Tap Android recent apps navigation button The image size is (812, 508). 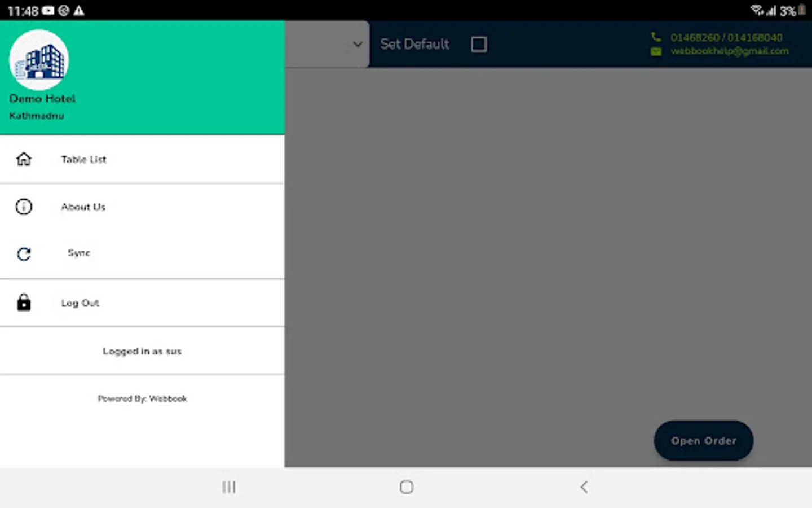pos(228,487)
